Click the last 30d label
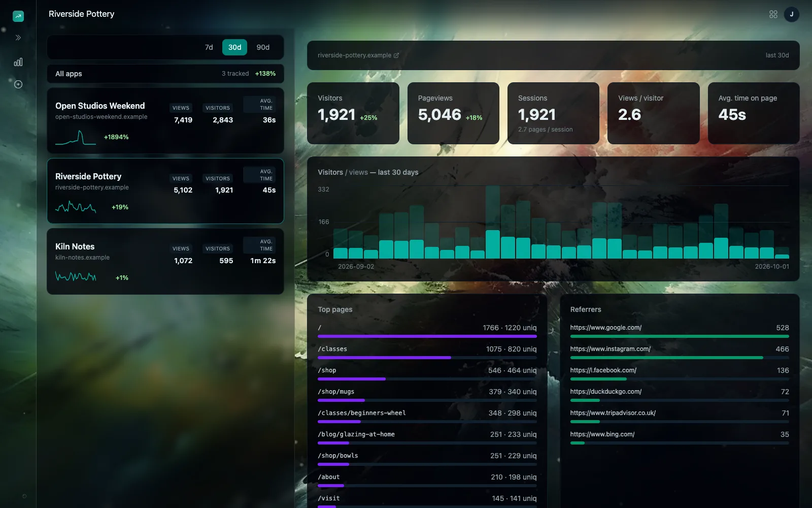This screenshot has width=812, height=508. [777, 55]
